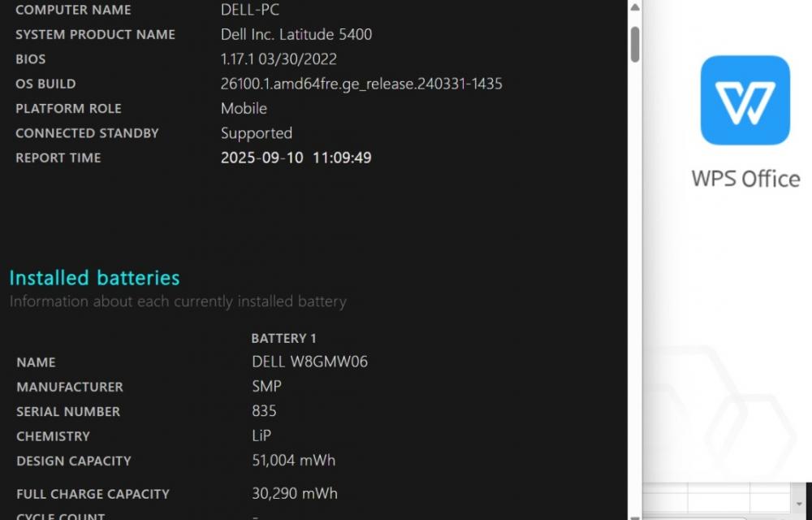
Task: Click the 'DESIGN CAPACITY' label
Action: 74,461
